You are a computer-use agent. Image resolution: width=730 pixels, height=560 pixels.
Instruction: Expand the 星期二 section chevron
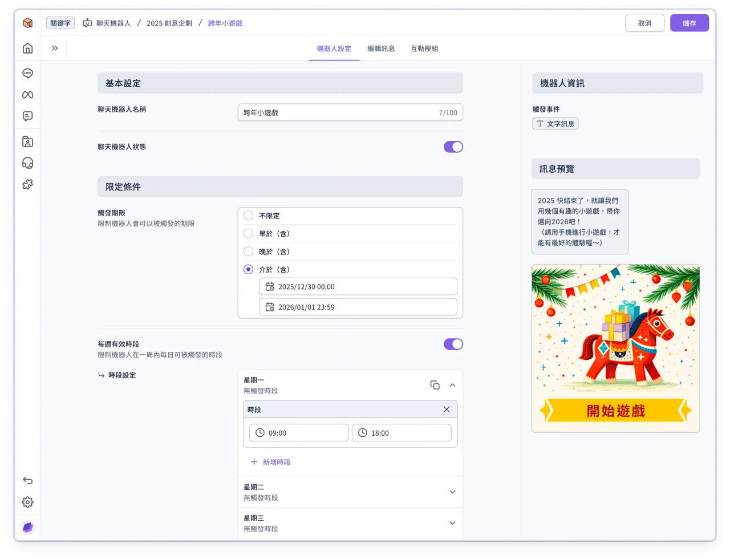tap(452, 492)
